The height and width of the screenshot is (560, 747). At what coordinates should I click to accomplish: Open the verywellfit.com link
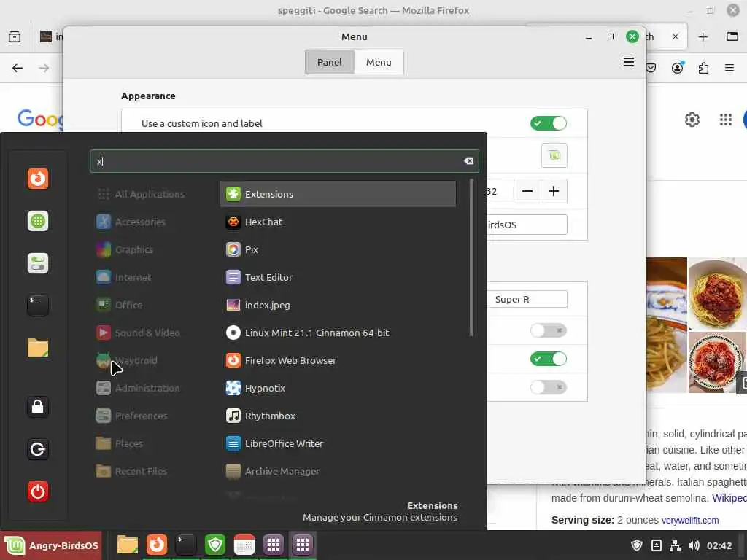(x=690, y=521)
